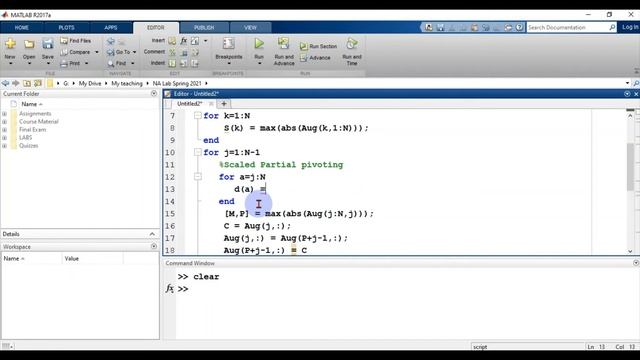Viewport: 640px width, 360px height.
Task: Open the Open dropdown arrow
Action: tap(29, 64)
